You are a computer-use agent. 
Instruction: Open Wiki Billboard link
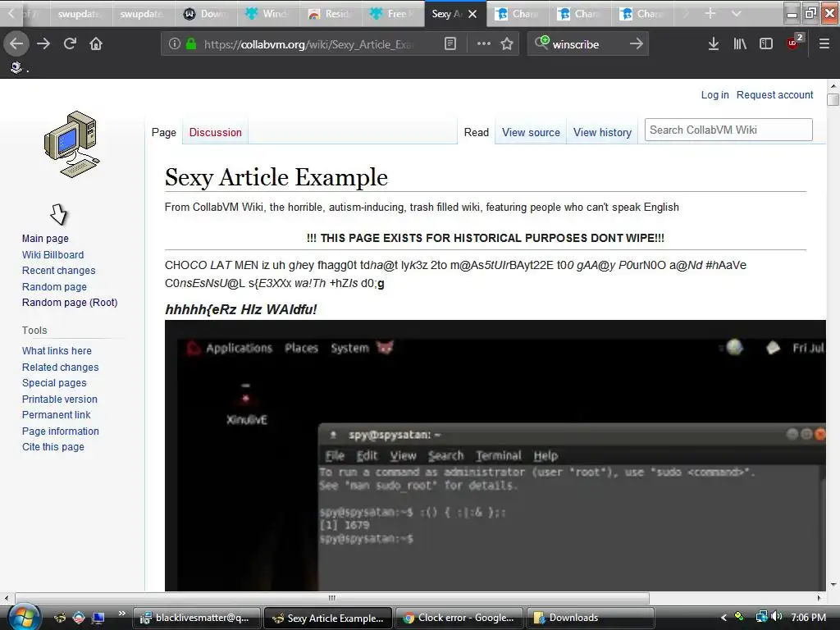point(53,255)
